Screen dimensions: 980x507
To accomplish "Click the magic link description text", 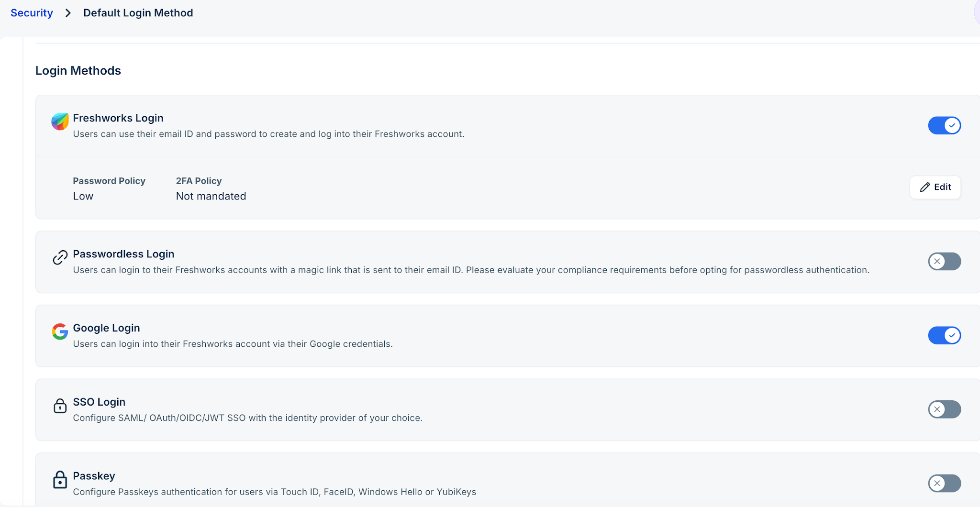I will point(471,270).
